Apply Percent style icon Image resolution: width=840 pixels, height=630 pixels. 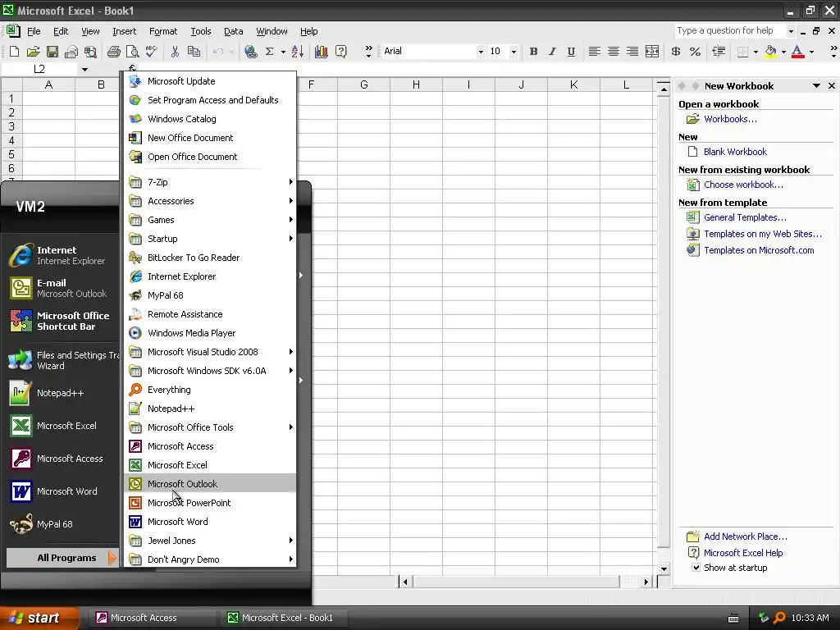tap(695, 52)
